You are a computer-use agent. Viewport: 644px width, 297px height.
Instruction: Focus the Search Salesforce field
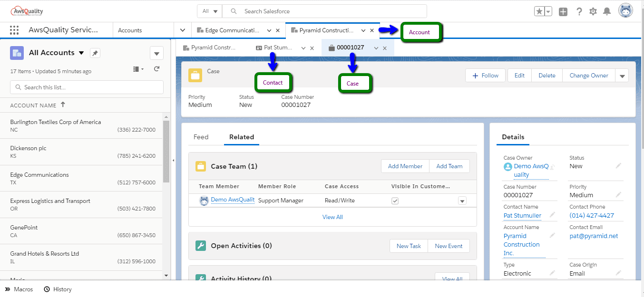click(x=325, y=11)
